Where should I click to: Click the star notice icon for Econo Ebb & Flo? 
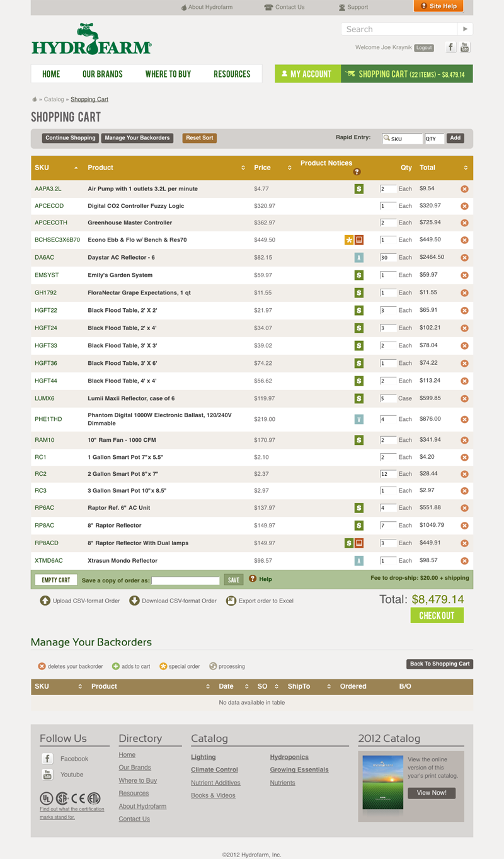click(348, 240)
